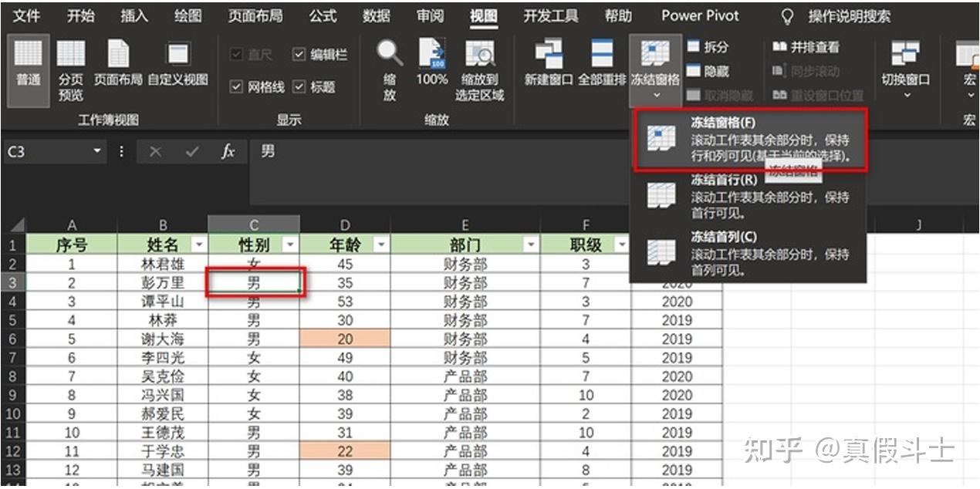Click the formula bar cancel X icon
980x489 pixels.
(155, 152)
